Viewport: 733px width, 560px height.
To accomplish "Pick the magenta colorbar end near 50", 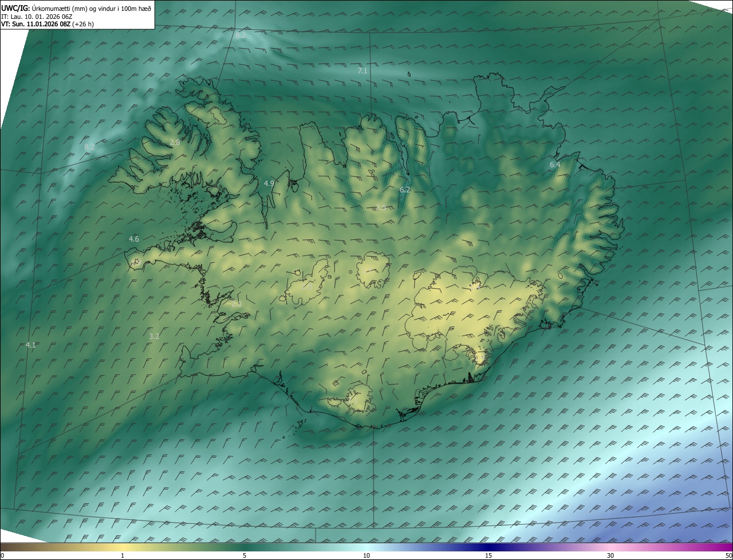I will (x=724, y=547).
